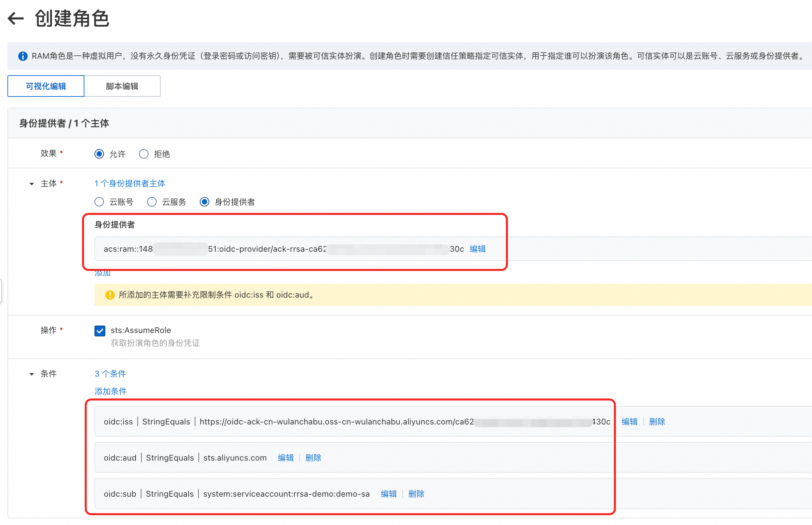Collapse the 主体 section arrow
Screen dimensions: 812x525
(x=32, y=184)
